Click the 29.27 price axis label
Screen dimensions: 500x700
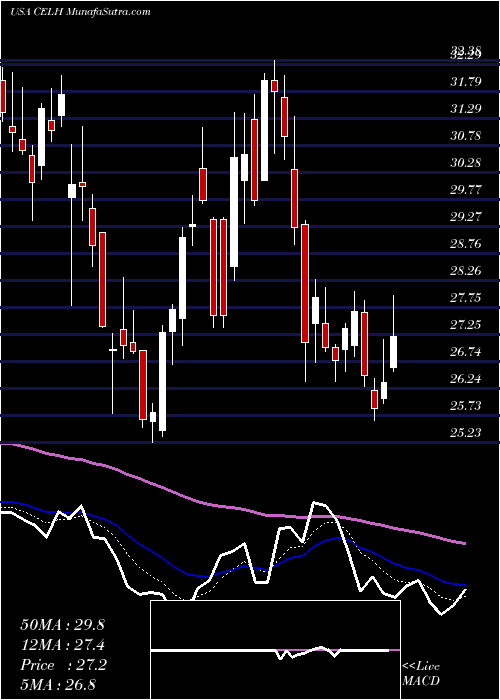[466, 217]
